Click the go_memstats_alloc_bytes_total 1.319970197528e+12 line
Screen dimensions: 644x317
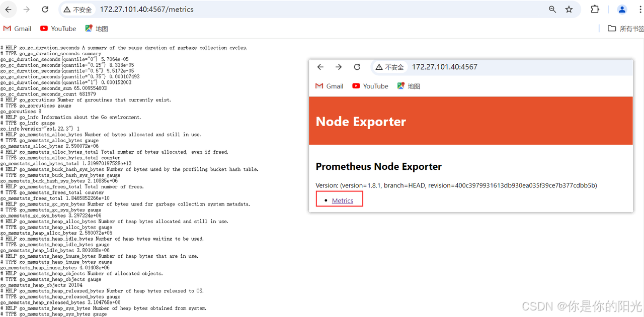[66, 163]
